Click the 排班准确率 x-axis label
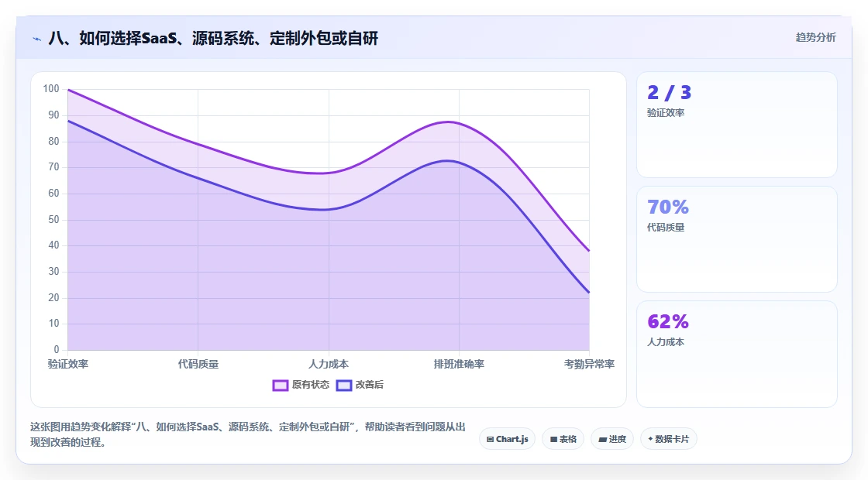Screen dimensions: 868x480 [459, 364]
